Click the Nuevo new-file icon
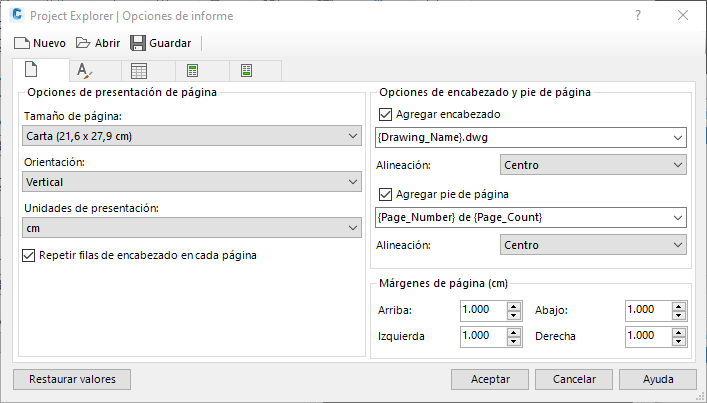Viewport: 707px width, 403px height. tap(21, 43)
